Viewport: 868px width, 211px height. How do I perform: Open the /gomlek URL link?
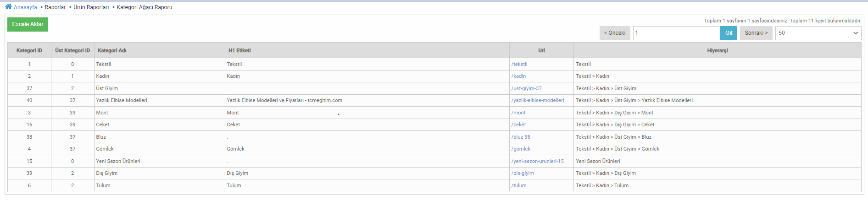521,149
